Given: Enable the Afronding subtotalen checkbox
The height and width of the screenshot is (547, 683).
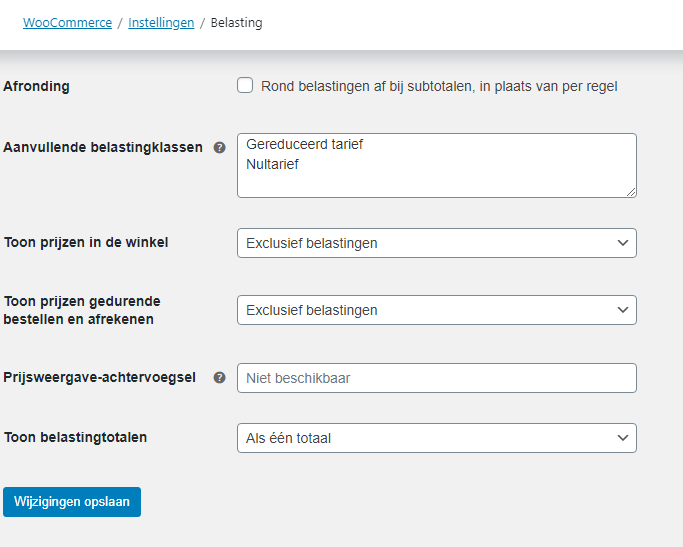Looking at the screenshot, I should point(245,85).
